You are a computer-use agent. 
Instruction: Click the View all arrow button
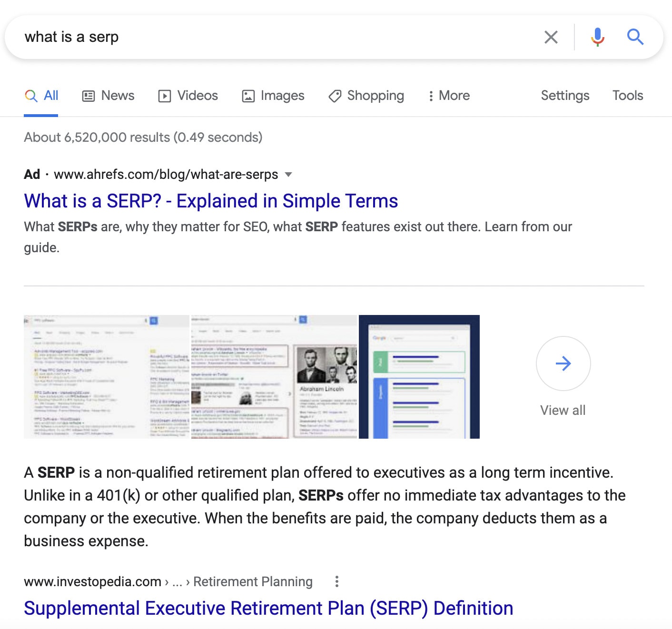click(x=563, y=364)
